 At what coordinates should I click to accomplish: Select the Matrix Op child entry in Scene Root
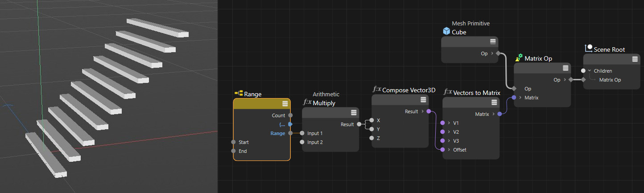pyautogui.click(x=610, y=80)
